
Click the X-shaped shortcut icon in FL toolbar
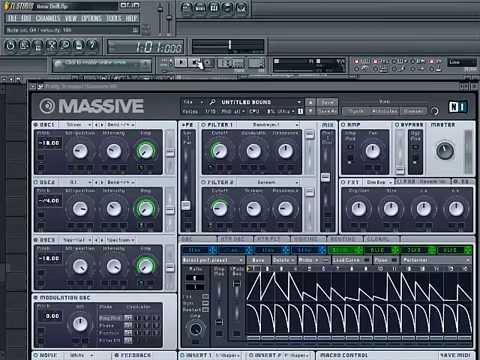coord(51,45)
